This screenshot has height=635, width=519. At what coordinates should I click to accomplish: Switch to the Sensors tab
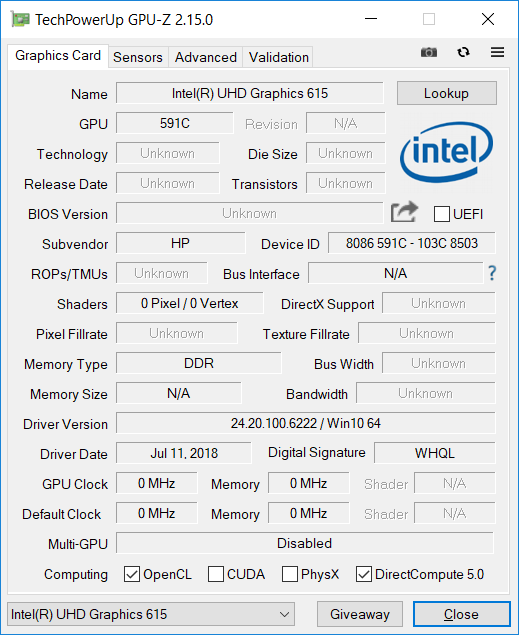[138, 57]
